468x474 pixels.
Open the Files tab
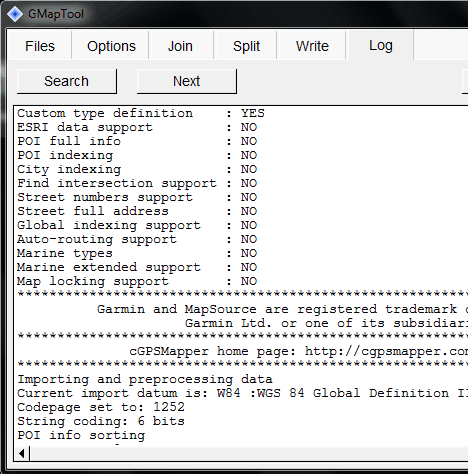pyautogui.click(x=40, y=46)
